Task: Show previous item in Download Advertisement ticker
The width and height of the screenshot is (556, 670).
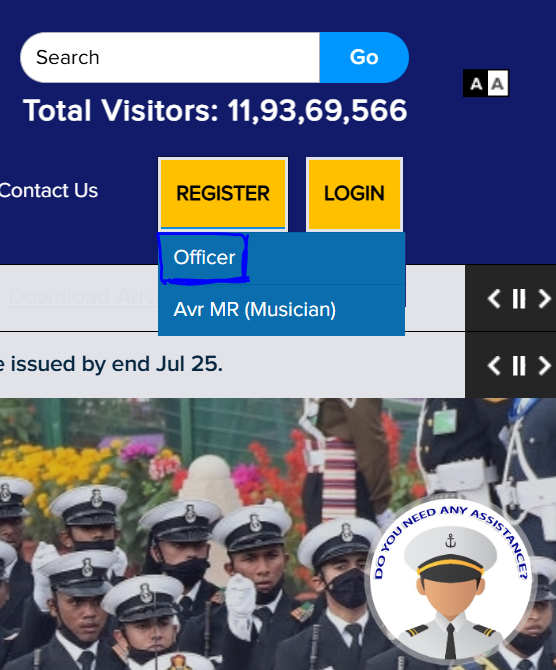Action: pos(494,298)
